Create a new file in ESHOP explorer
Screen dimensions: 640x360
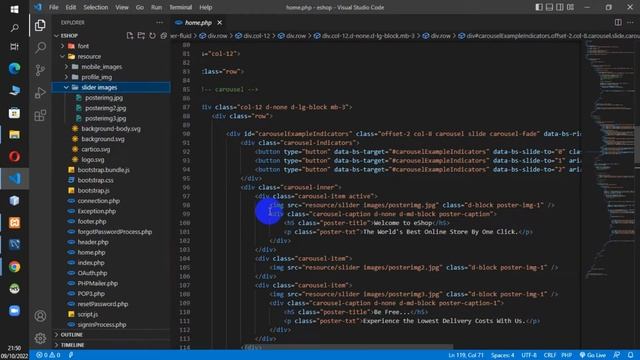tap(130, 36)
